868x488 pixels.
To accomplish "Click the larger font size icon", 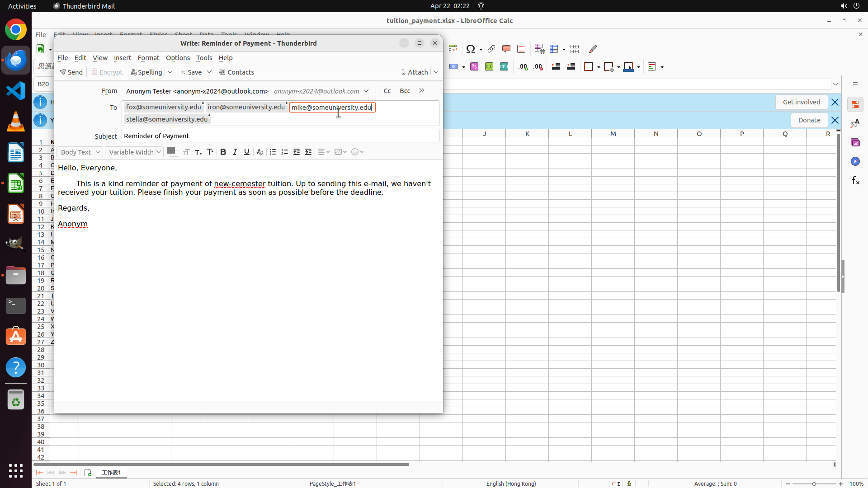I will click(x=210, y=152).
